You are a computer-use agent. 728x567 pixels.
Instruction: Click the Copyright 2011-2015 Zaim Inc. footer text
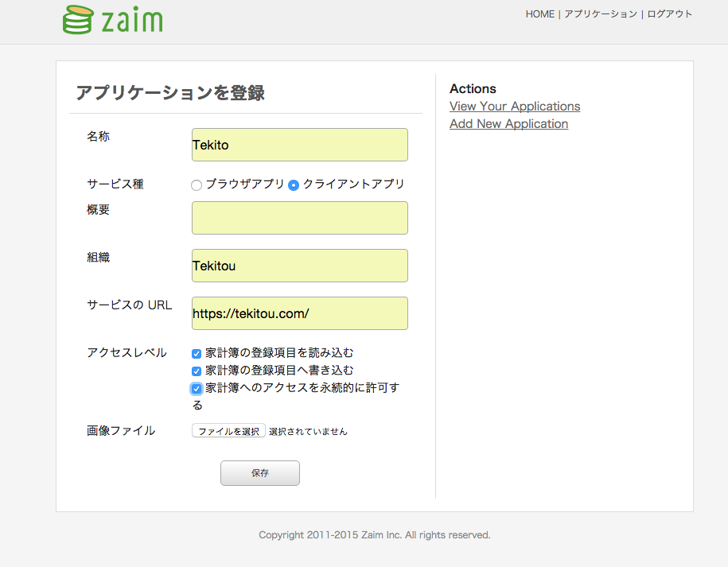(374, 535)
